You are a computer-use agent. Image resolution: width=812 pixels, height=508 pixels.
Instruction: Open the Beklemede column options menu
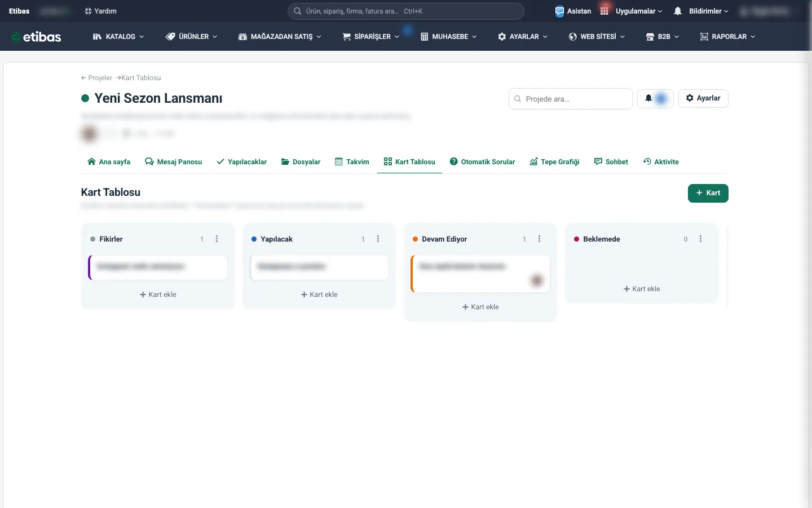tap(700, 239)
